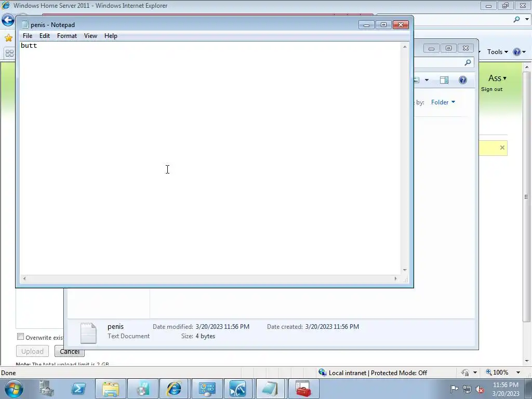
Task: Open Notepad's Edit menu
Action: click(45, 36)
